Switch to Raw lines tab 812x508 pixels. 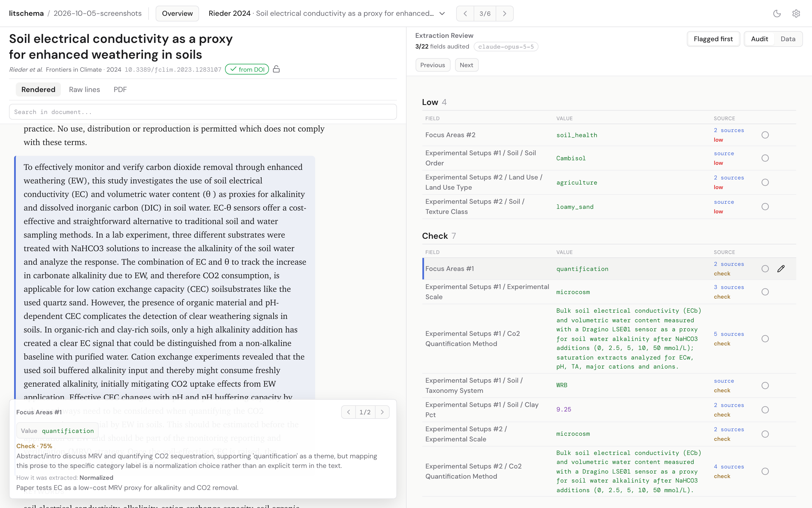tap(85, 89)
